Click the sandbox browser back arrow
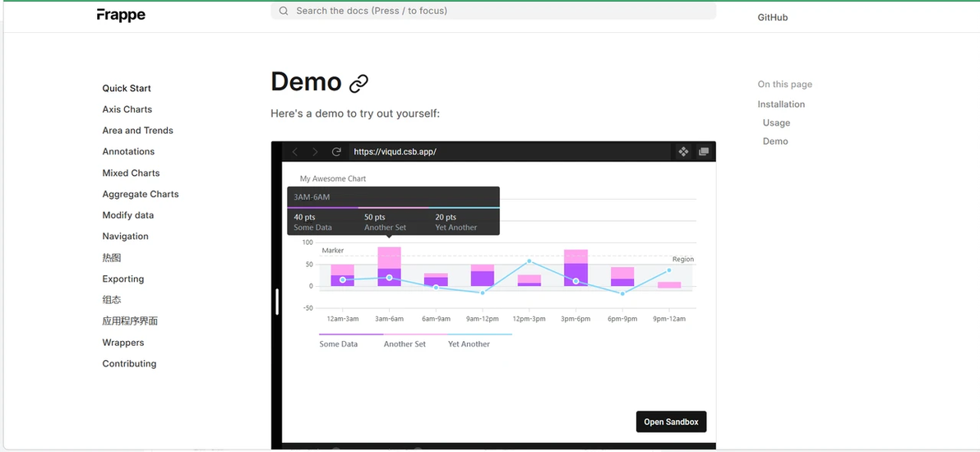This screenshot has width=980, height=452. click(x=295, y=152)
